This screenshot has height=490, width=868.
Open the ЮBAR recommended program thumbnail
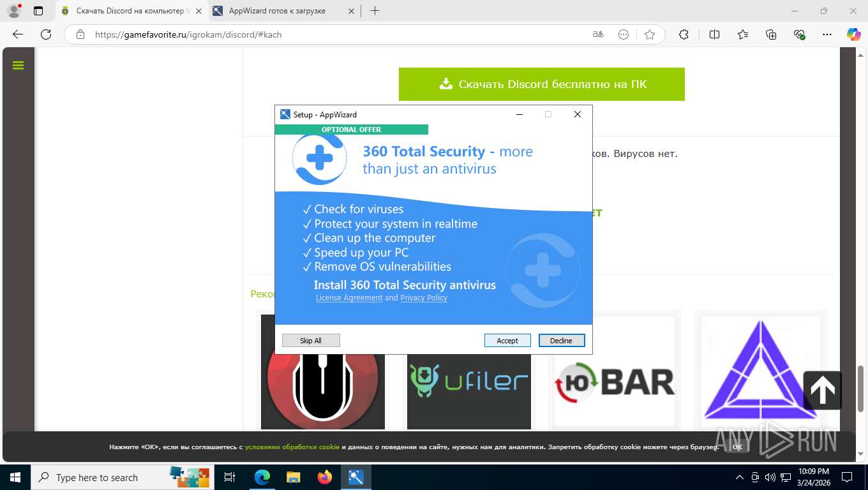click(x=615, y=373)
